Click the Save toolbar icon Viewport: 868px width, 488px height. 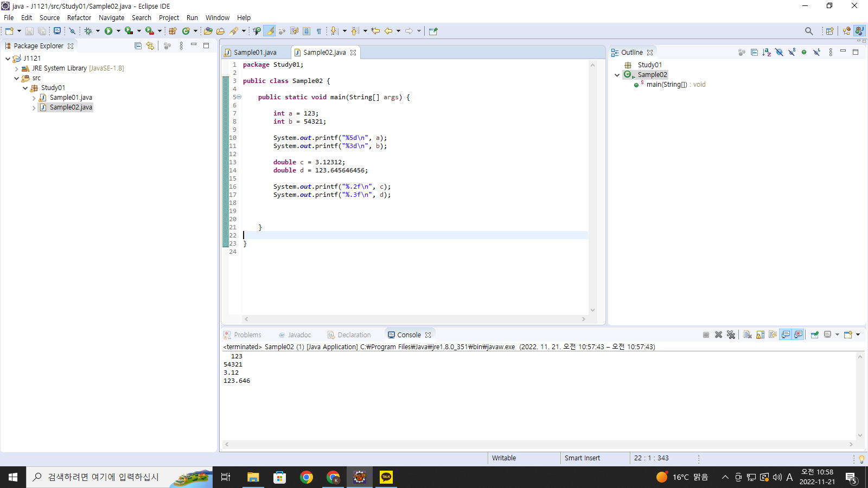coord(30,31)
